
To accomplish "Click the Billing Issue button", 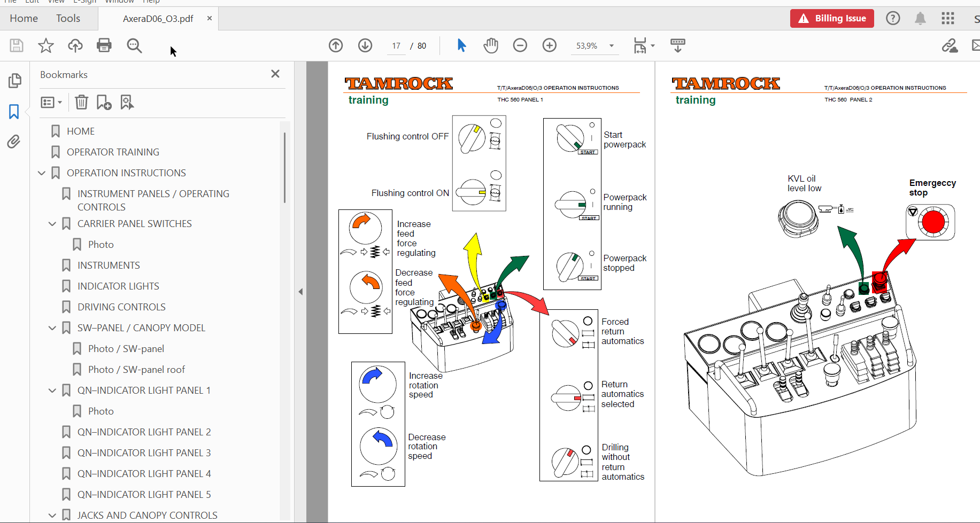I will tap(832, 18).
